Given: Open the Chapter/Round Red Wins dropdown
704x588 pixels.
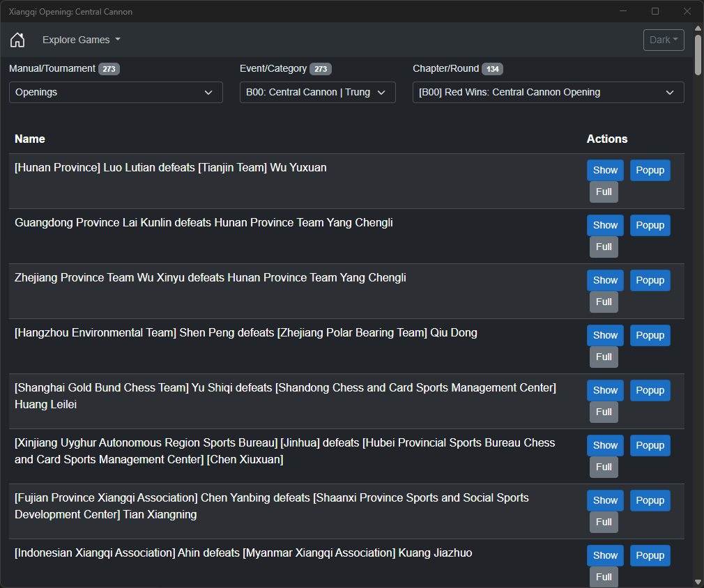Looking at the screenshot, I should pos(548,92).
